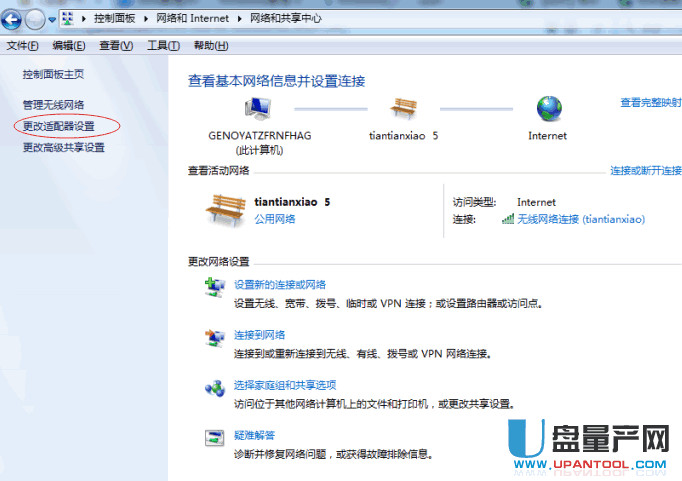Click the Internet globe icon
This screenshot has height=481, width=682.
[549, 108]
